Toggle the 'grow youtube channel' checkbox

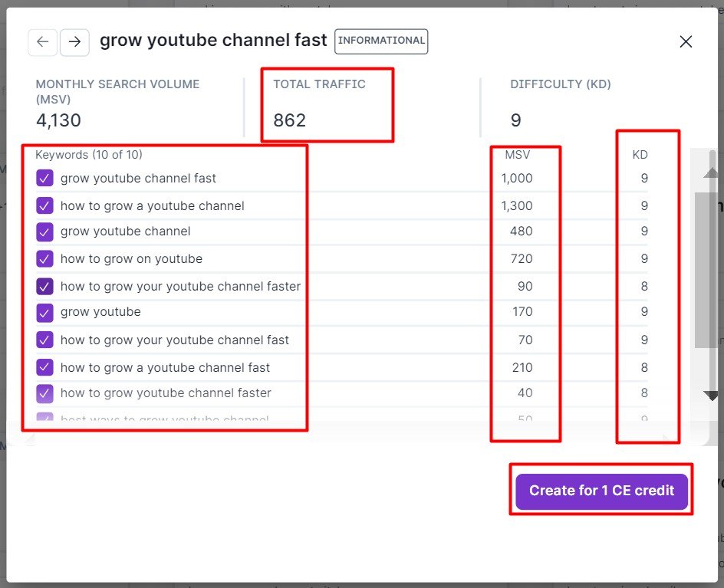(x=44, y=232)
